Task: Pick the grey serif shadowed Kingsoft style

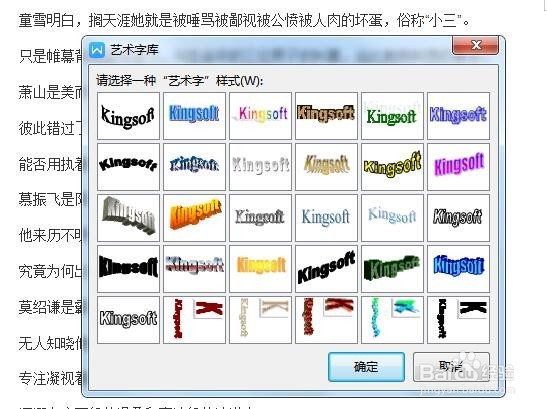Action: coord(260,218)
